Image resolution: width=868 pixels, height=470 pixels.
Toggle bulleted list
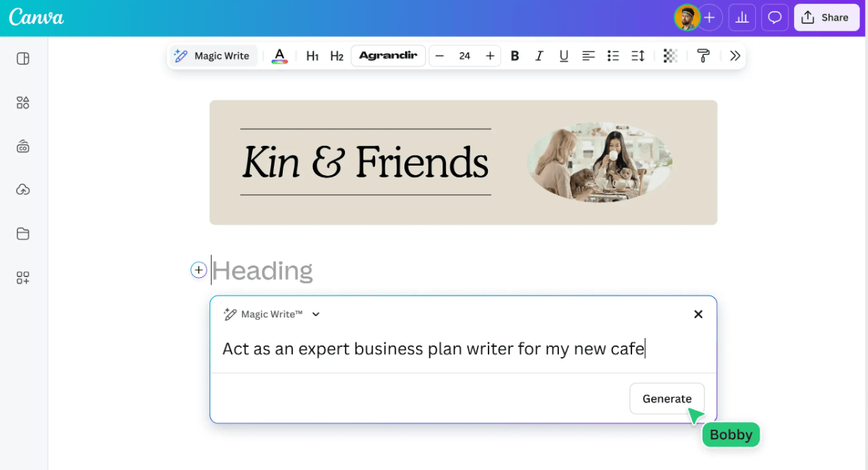[613, 56]
